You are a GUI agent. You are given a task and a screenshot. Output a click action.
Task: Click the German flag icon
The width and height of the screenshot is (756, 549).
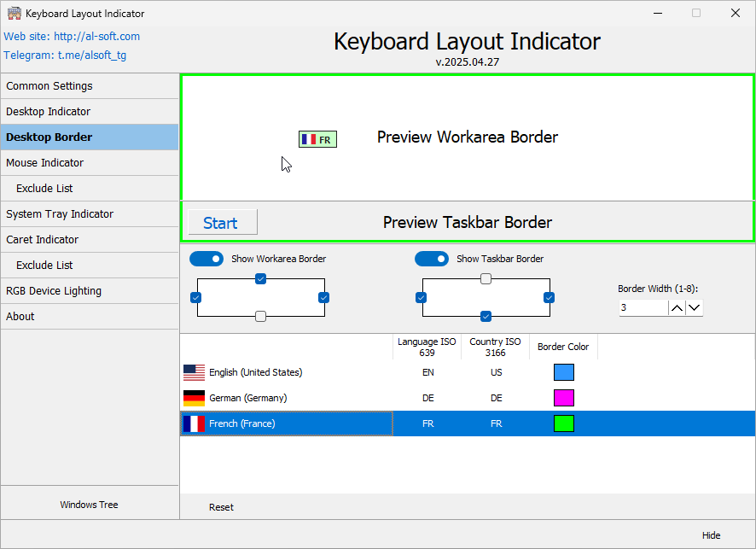pyautogui.click(x=194, y=397)
